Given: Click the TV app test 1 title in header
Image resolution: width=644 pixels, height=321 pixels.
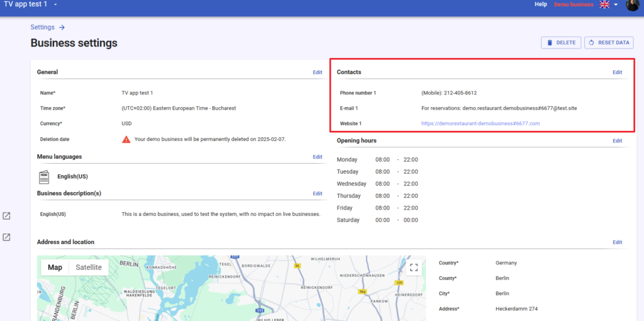Looking at the screenshot, I should (25, 4).
